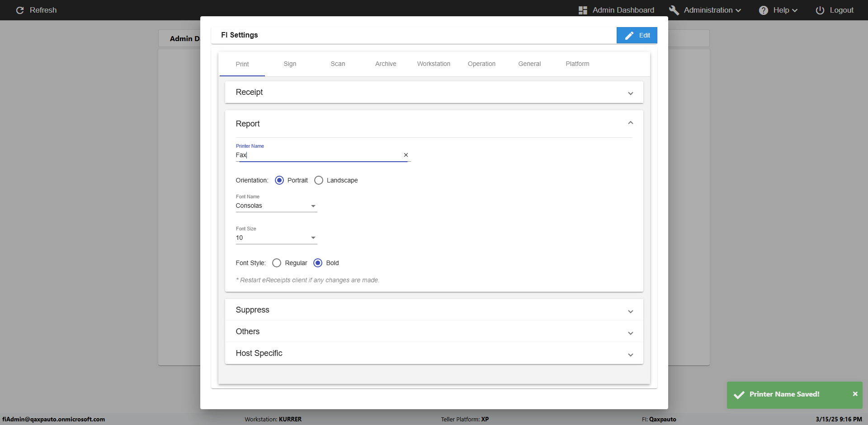Open Admin Dashboard via grid icon

[x=583, y=10]
